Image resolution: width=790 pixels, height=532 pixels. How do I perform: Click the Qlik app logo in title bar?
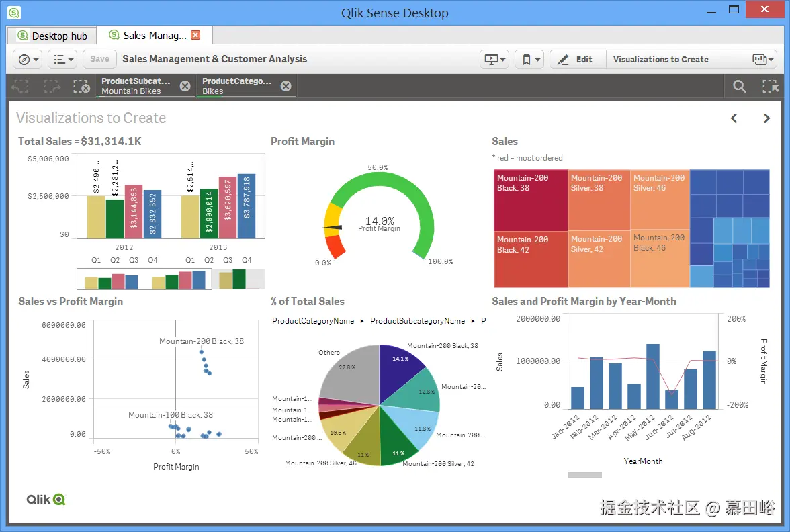[14, 13]
